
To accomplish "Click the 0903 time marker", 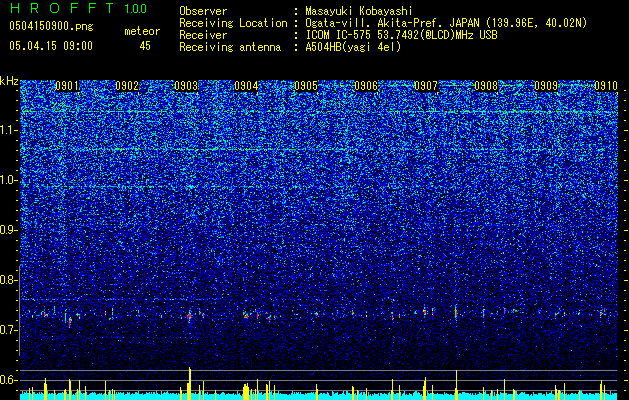I will [187, 86].
